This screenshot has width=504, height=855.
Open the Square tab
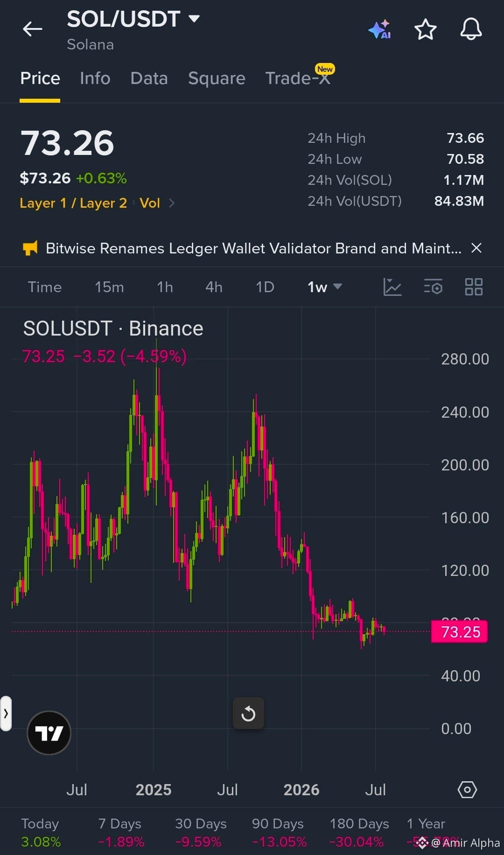pyautogui.click(x=217, y=78)
